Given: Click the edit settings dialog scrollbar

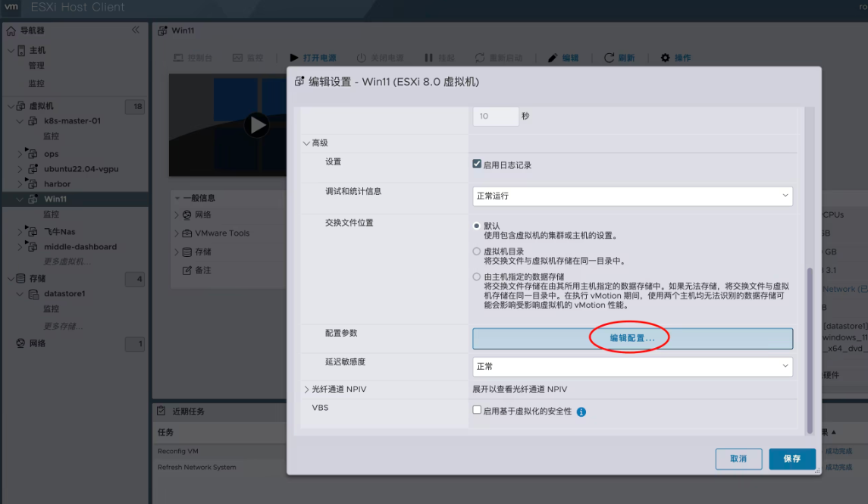Looking at the screenshot, I should 810,351.
